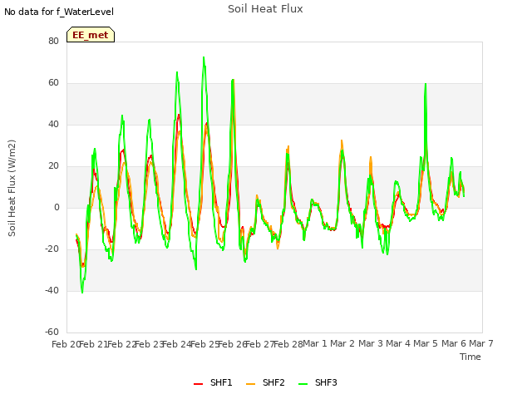Click the -20 y-axis tick label

[x=52, y=249]
